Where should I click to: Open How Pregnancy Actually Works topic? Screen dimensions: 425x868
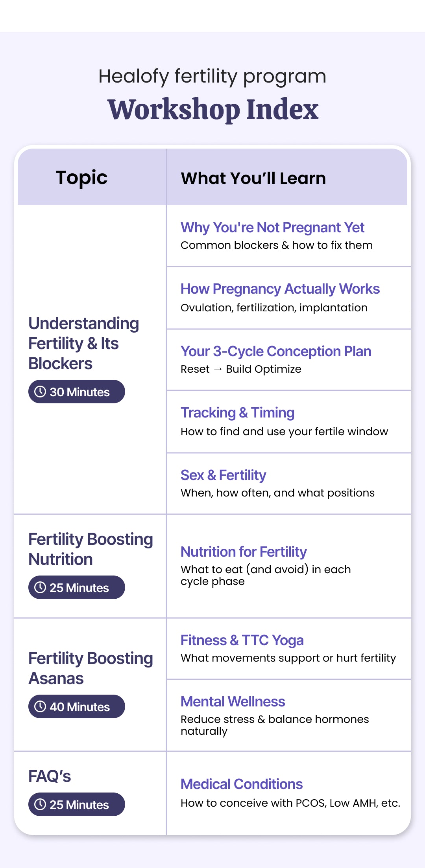pyautogui.click(x=280, y=289)
